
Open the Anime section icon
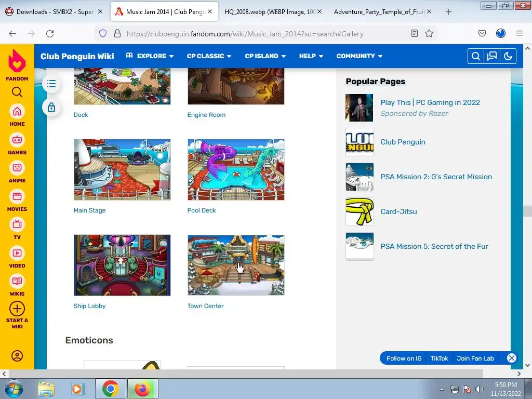tap(17, 168)
